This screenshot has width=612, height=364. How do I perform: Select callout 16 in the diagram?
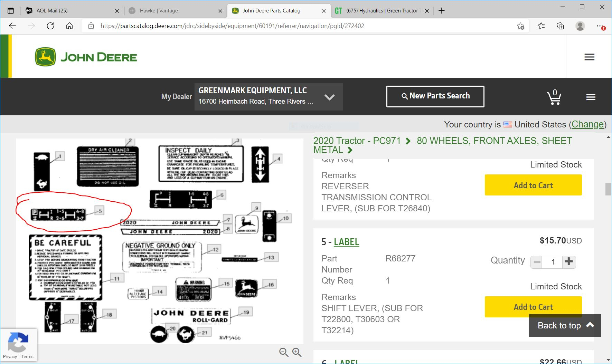click(271, 285)
